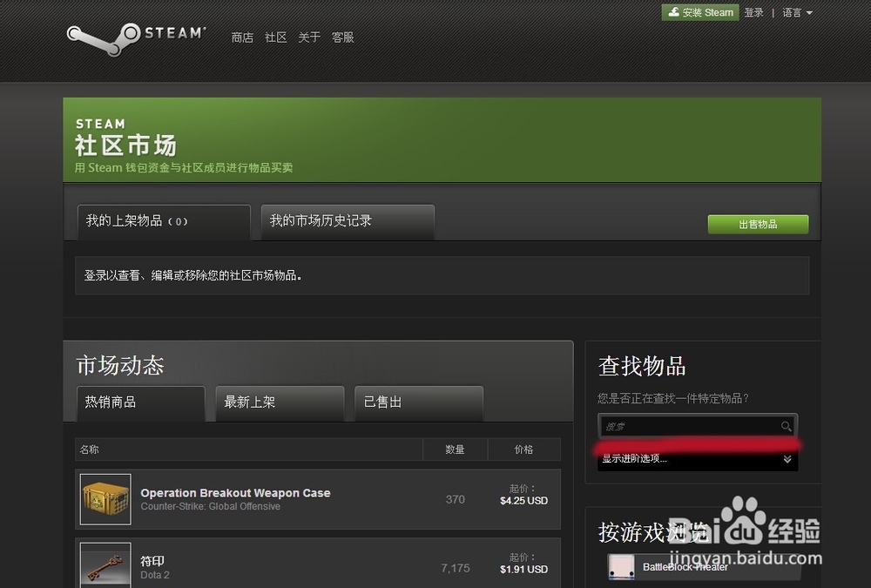The height and width of the screenshot is (588, 871).
Task: Switch to 我的上架物品 tab
Action: pos(164,222)
